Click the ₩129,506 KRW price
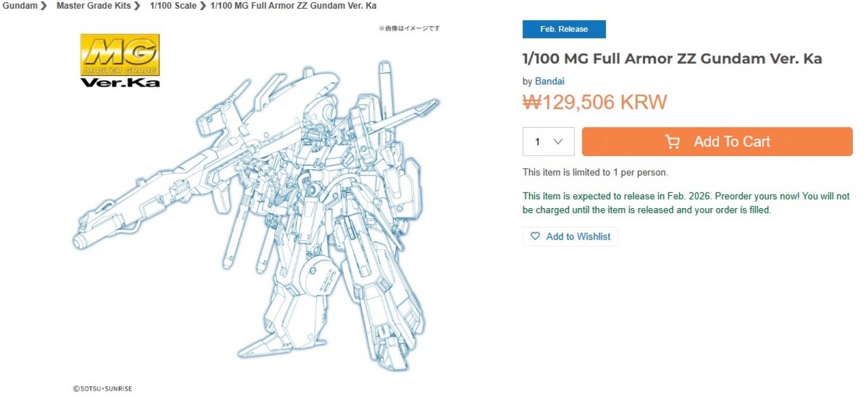Screen dimensions: 868x401 point(595,102)
